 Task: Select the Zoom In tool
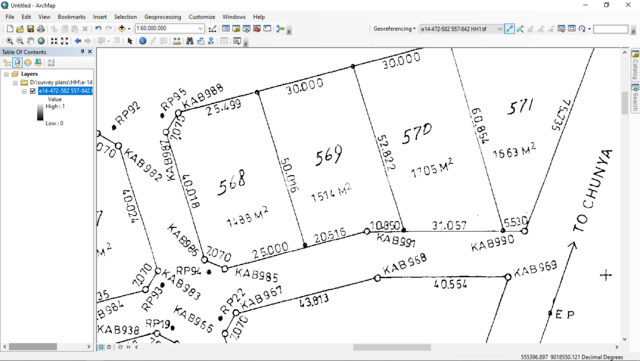pyautogui.click(x=9, y=41)
